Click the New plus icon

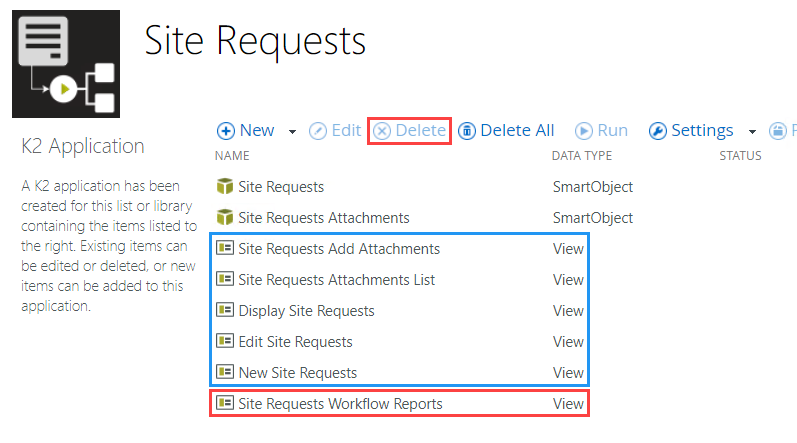pos(226,131)
